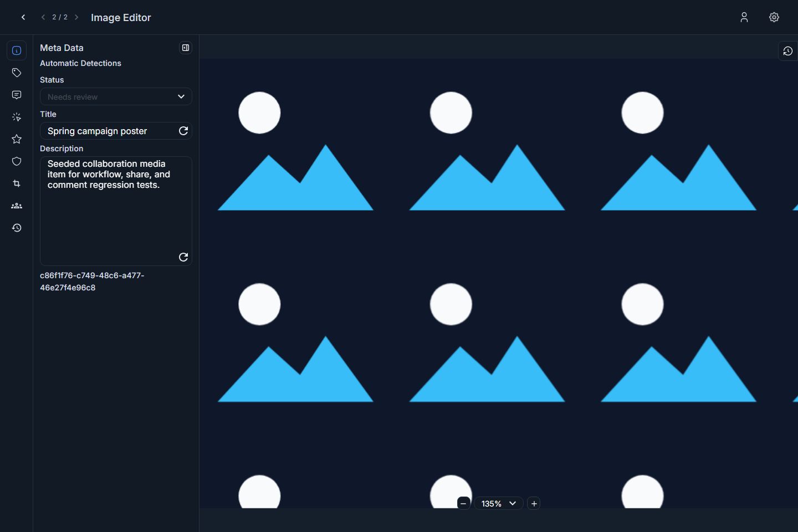Go back using the left arrow
The width and height of the screenshot is (798, 532).
point(23,17)
